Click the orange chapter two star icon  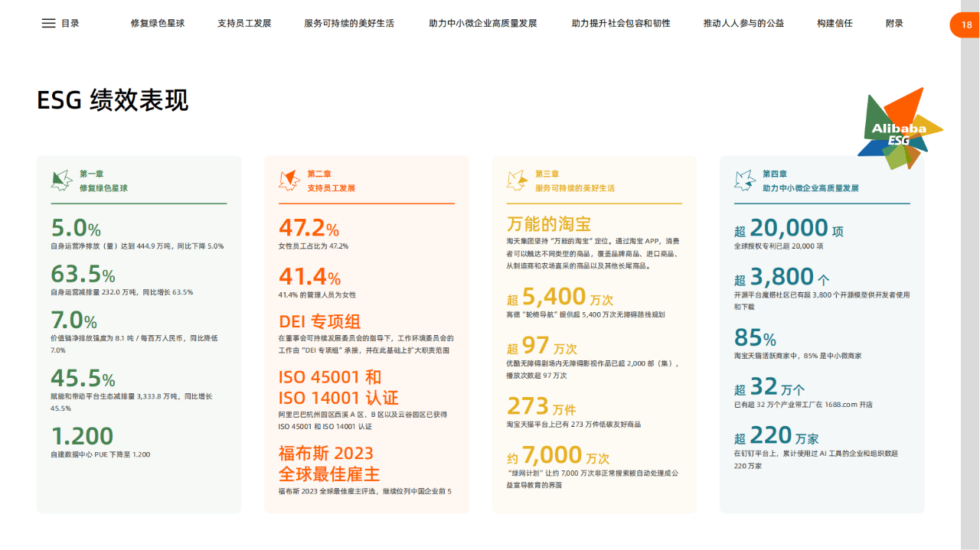[289, 181]
